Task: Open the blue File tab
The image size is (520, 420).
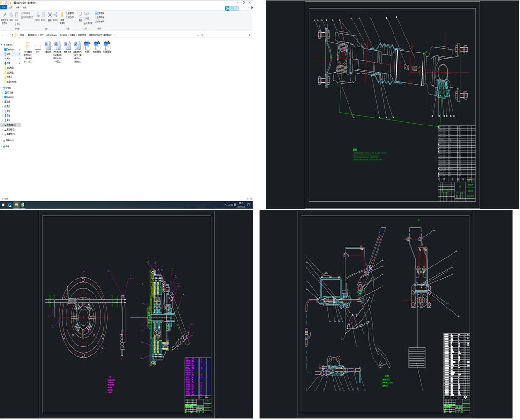Action: coord(4,7)
